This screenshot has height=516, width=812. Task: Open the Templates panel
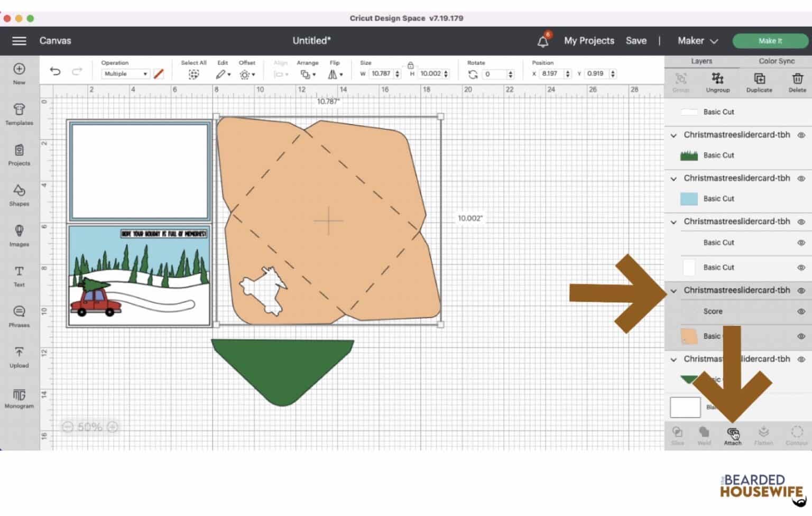click(19, 114)
